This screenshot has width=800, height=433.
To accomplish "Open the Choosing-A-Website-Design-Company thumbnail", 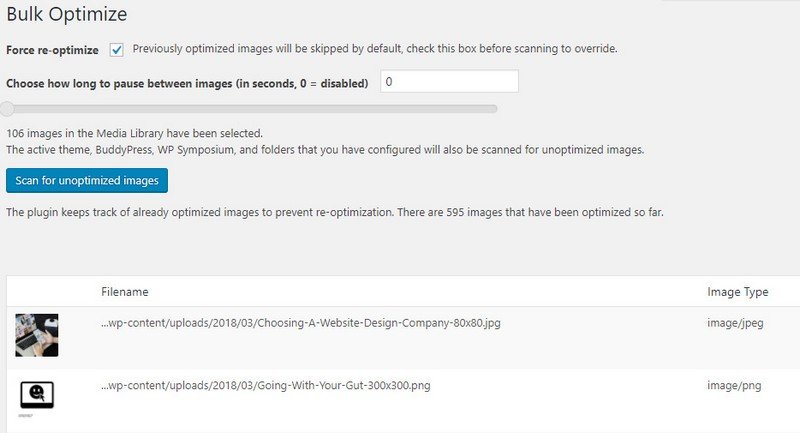I will pyautogui.click(x=37, y=335).
